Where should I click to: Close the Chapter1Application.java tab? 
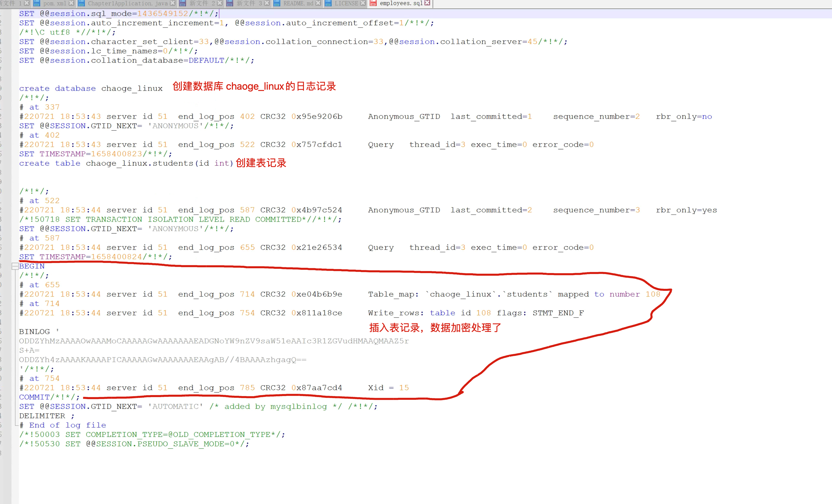tap(173, 3)
